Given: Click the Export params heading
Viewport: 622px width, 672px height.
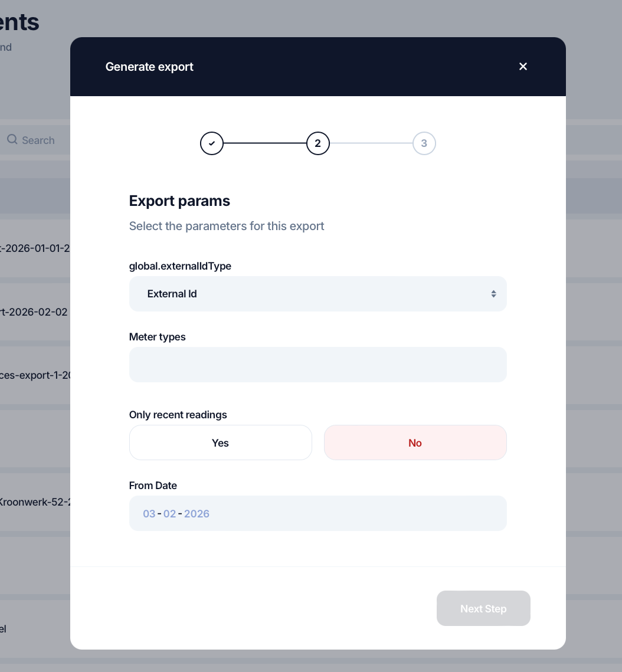Looking at the screenshot, I should (179, 201).
